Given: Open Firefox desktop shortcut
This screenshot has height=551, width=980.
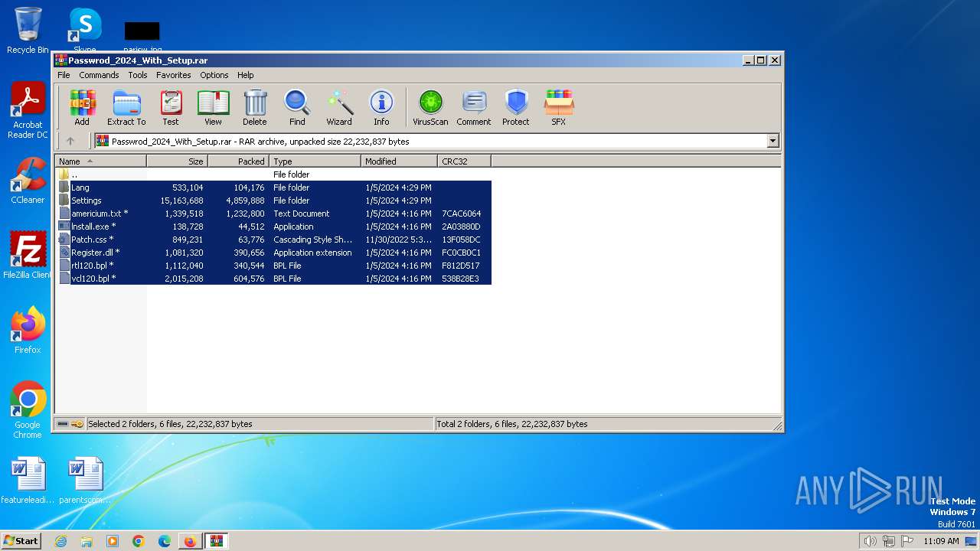Looking at the screenshot, I should pos(28,331).
